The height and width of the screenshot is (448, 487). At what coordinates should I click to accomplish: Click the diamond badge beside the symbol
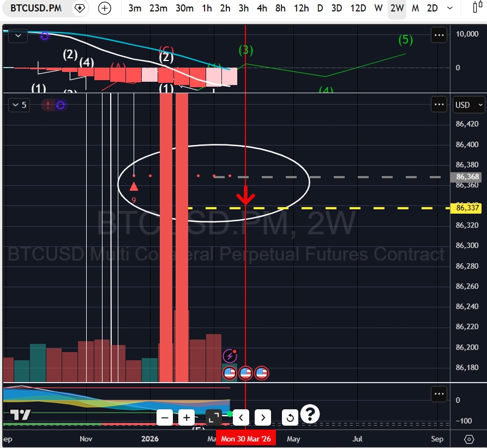(80, 8)
